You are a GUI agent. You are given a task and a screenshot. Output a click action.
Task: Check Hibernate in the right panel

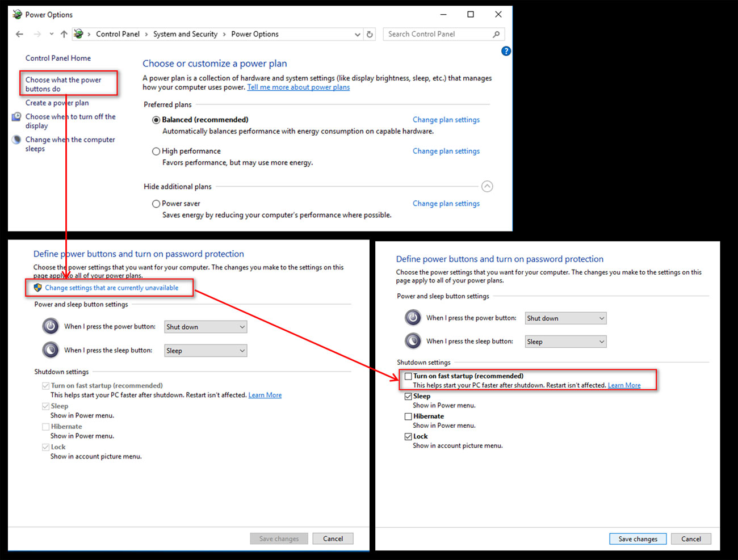(408, 416)
